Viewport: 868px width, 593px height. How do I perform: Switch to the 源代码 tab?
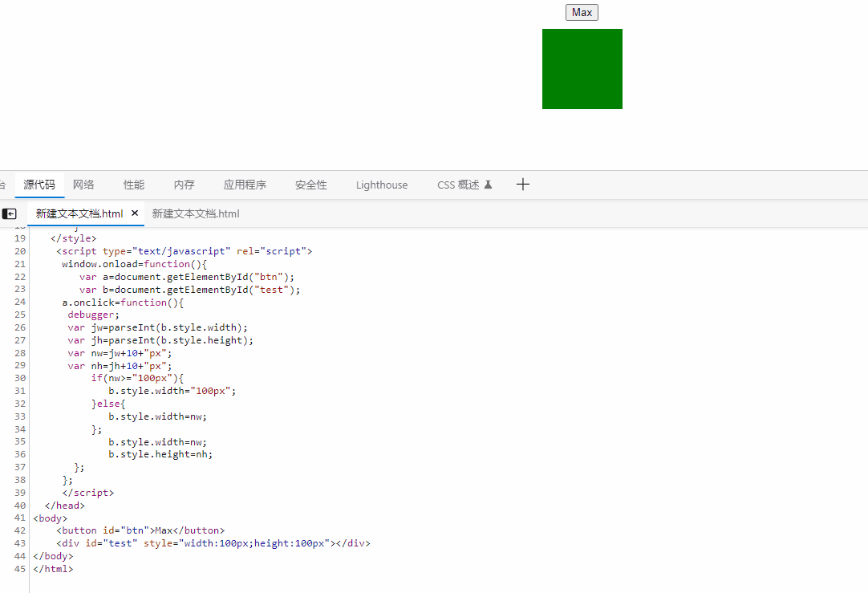tap(39, 185)
